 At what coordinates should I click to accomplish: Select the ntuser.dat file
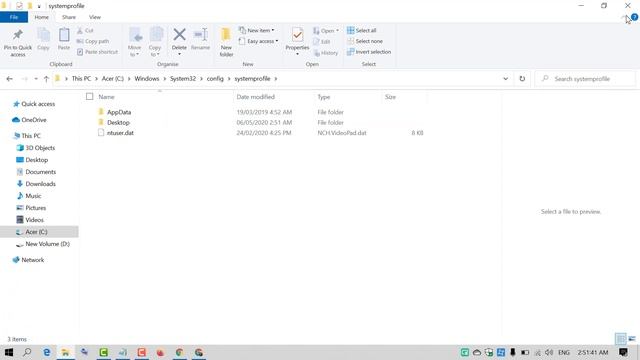[120, 133]
